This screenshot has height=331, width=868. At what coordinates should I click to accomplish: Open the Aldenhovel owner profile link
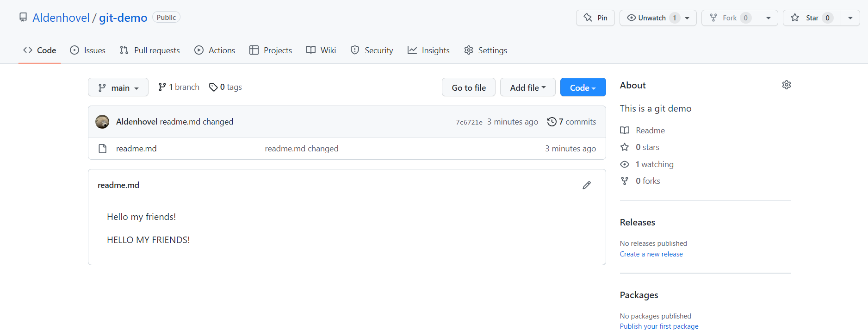61,18
